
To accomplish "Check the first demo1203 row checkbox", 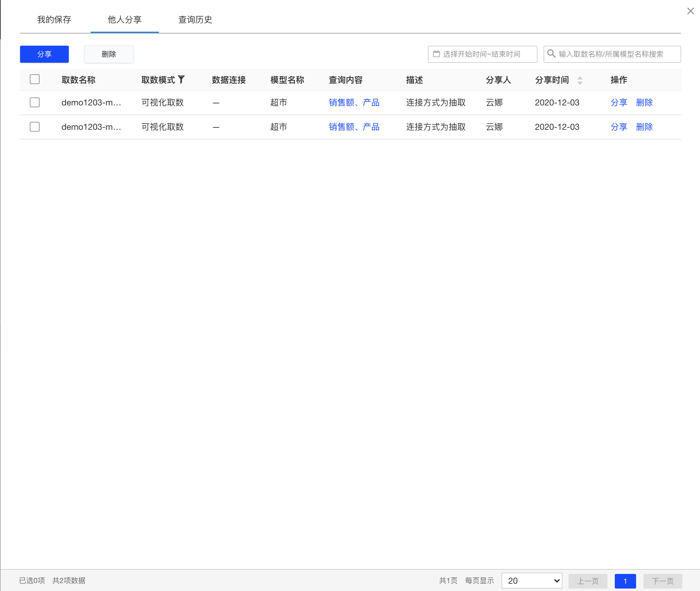I will click(34, 103).
